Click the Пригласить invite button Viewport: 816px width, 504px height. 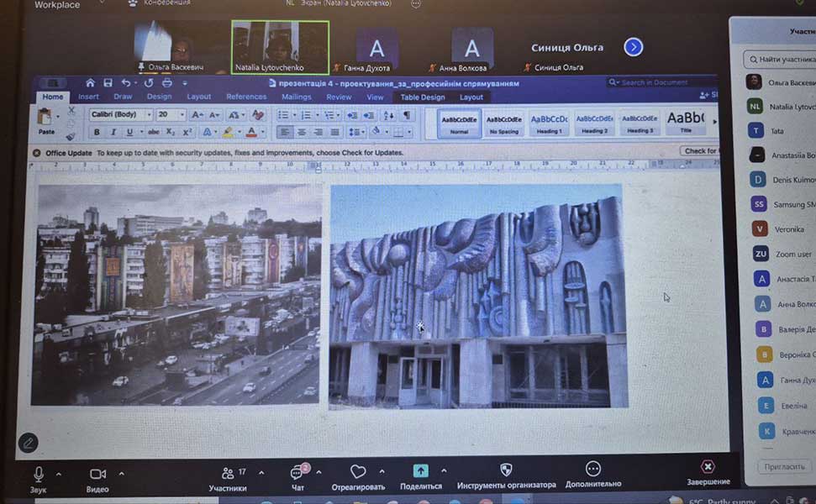pyautogui.click(x=785, y=466)
